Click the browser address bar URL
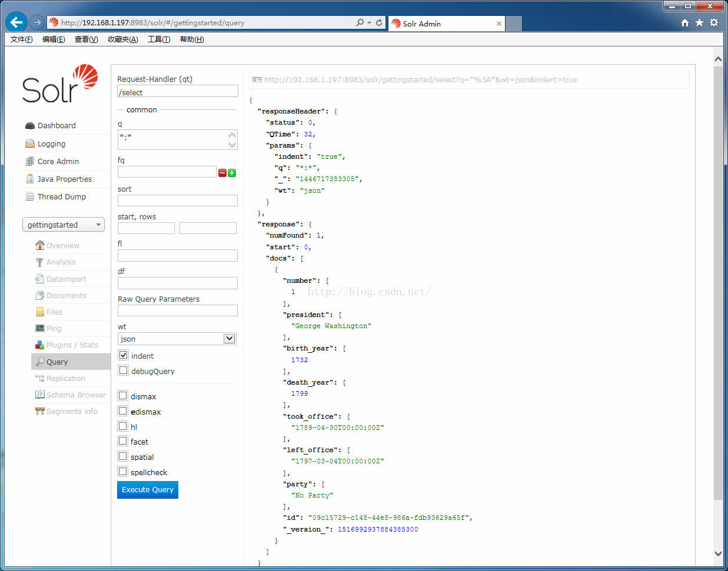Image resolution: width=728 pixels, height=571 pixels. 153,23
